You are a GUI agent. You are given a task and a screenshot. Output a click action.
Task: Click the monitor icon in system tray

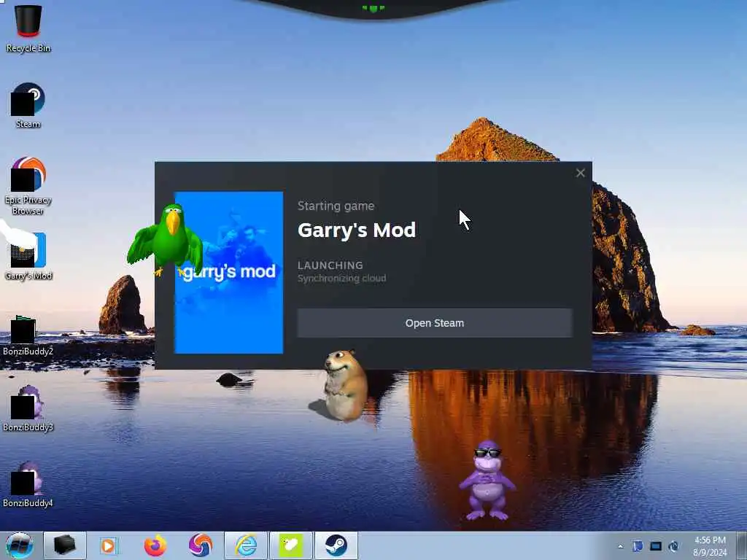656,546
